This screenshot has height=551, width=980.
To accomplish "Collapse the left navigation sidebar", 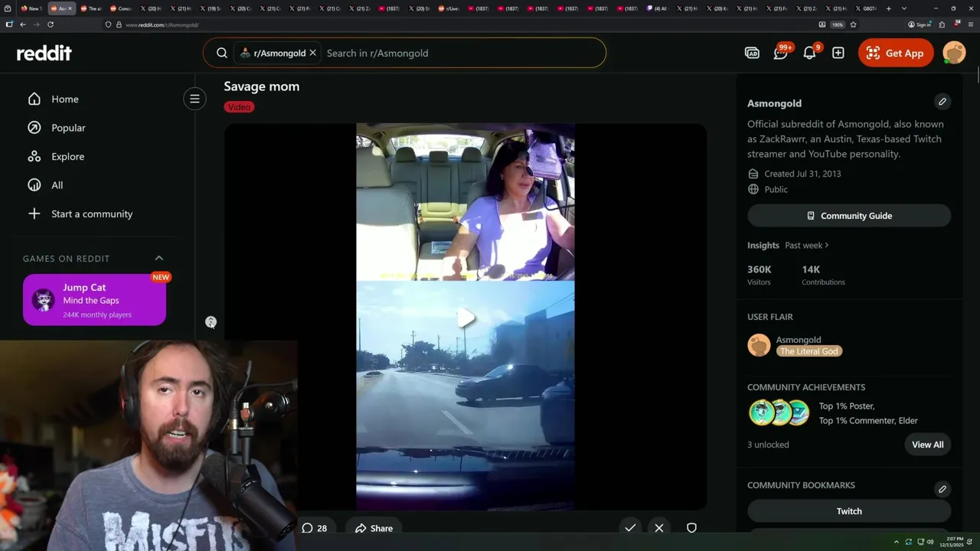I will (194, 99).
